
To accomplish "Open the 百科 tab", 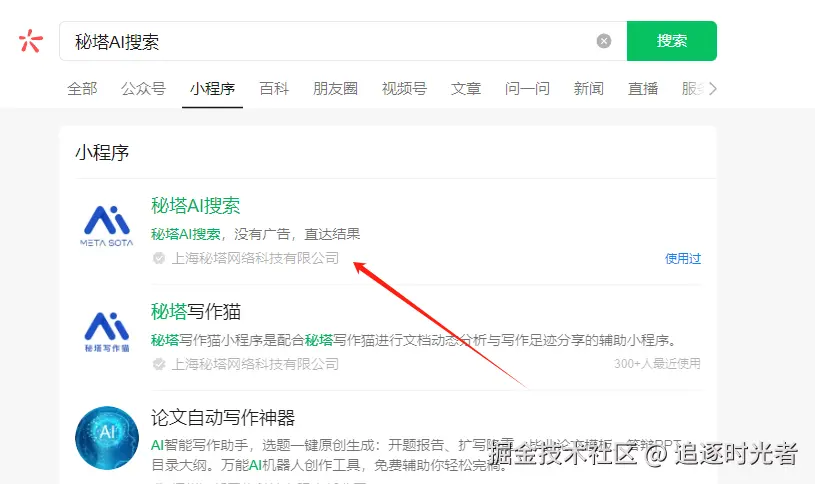I will (274, 88).
